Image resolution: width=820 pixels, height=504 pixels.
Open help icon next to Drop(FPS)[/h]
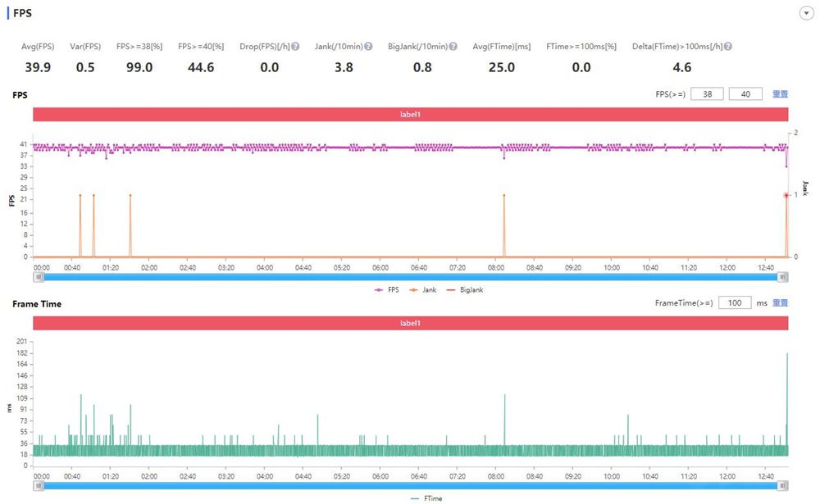coord(295,47)
